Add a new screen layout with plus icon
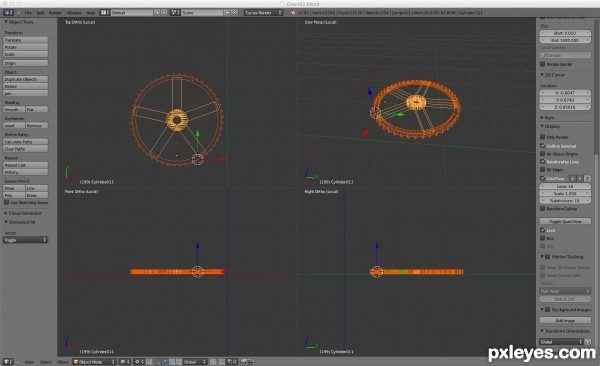This screenshot has width=600, height=366. tap(157, 13)
